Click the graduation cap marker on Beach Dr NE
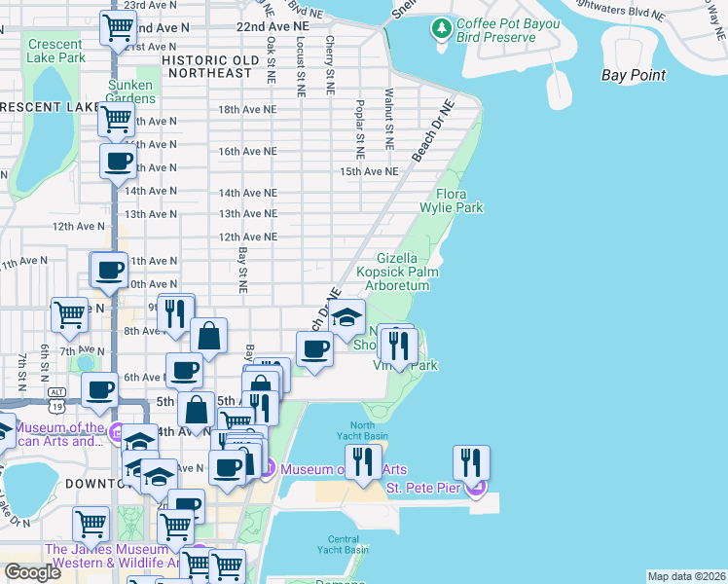Image resolution: width=728 pixels, height=584 pixels. click(x=346, y=320)
